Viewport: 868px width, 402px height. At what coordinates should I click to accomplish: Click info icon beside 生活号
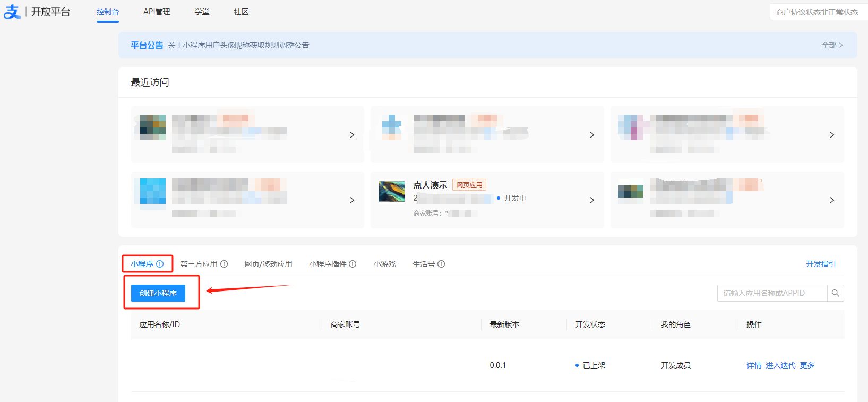pos(441,264)
